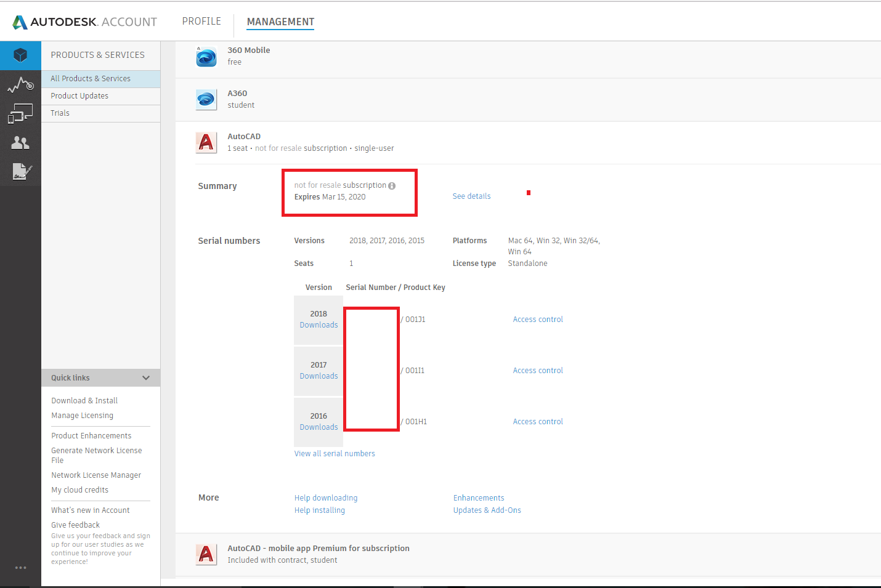Switch to the PROFILE tab
This screenshot has width=881, height=588.
tap(201, 22)
